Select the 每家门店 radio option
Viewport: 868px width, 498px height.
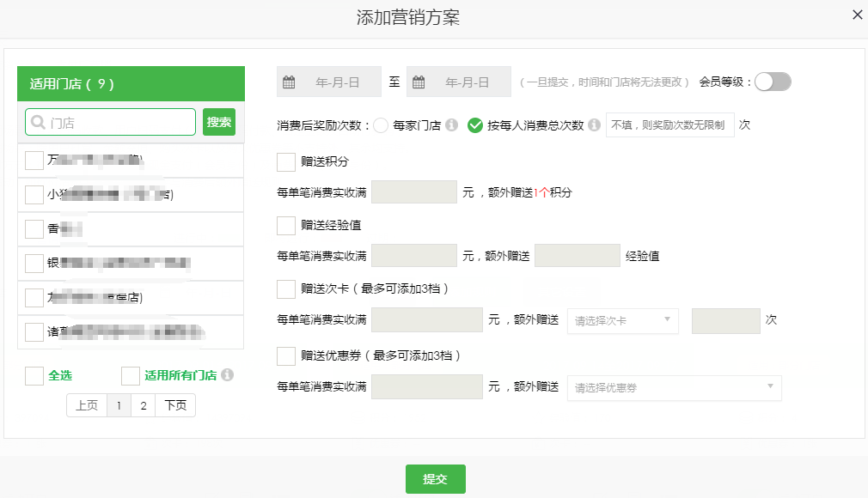[381, 125]
